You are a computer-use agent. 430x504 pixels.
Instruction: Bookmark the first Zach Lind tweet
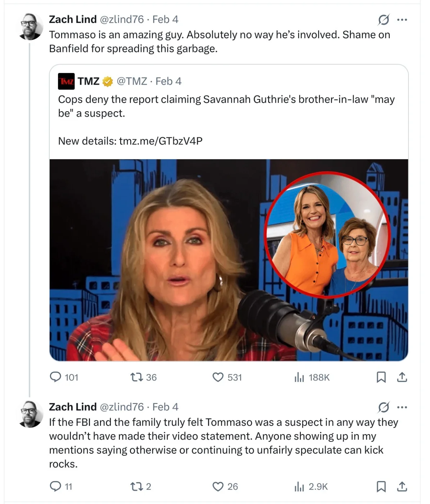(381, 377)
